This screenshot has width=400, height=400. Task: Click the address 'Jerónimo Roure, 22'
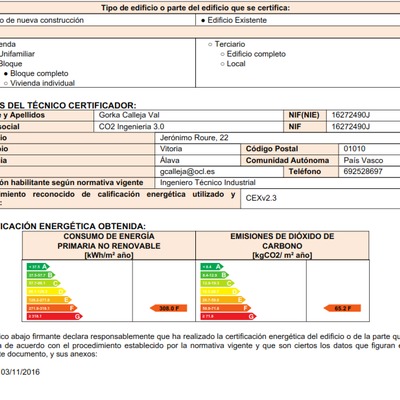194,138
